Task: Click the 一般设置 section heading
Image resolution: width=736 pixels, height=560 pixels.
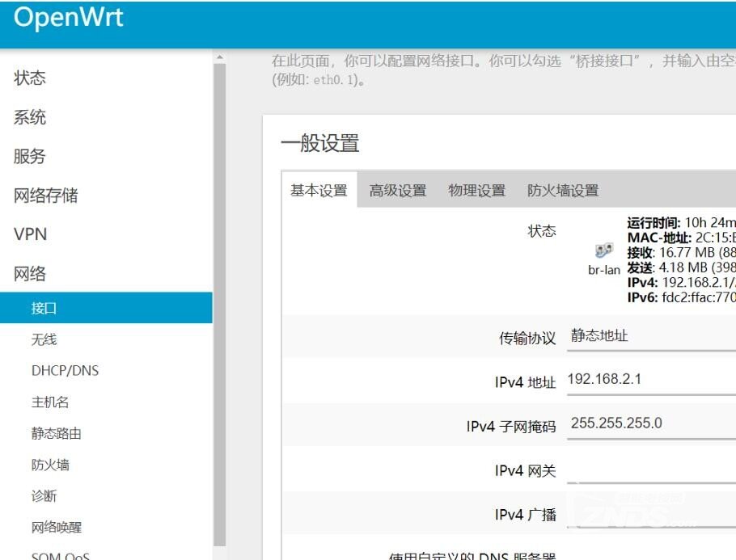Action: [320, 144]
